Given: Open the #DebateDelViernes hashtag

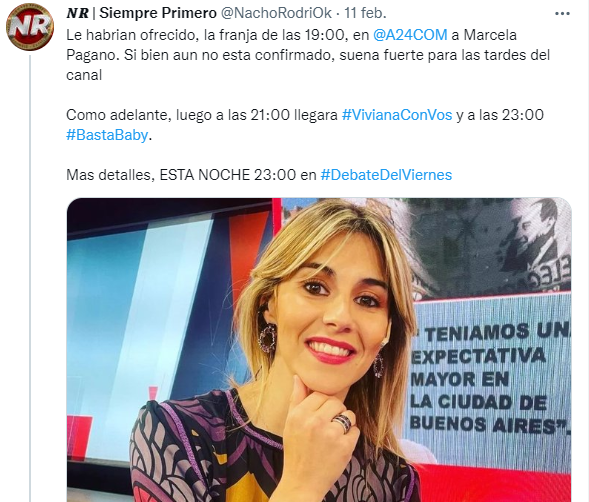Looking at the screenshot, I should [386, 175].
